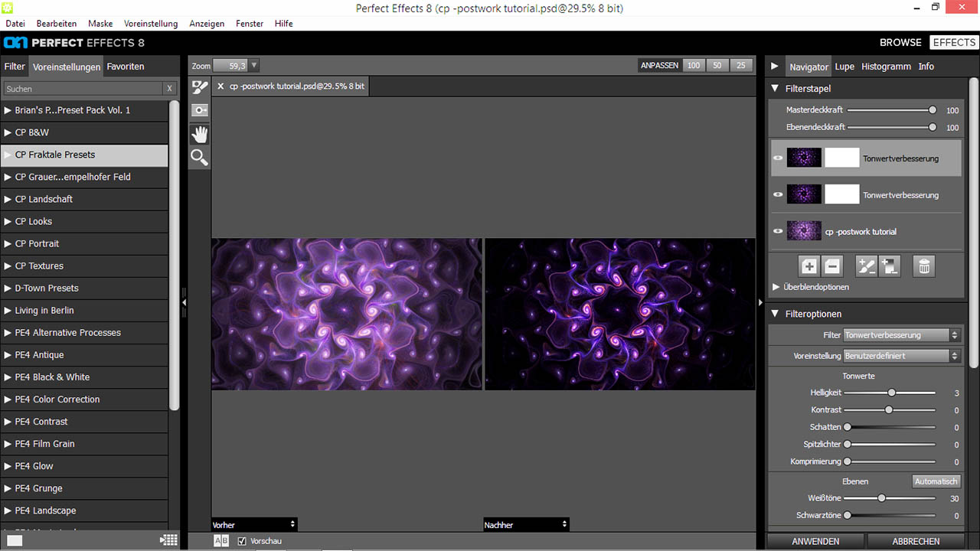Hide the highlighted Tonwertverbesserung layer eye
980x551 pixels.
pyautogui.click(x=778, y=158)
